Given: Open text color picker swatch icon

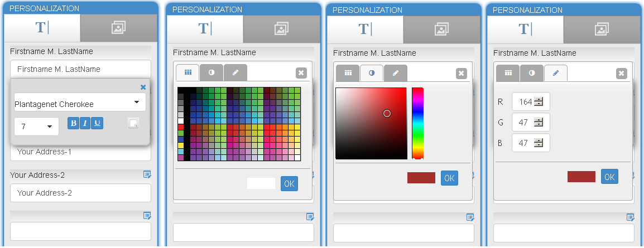Looking at the screenshot, I should point(133,123).
